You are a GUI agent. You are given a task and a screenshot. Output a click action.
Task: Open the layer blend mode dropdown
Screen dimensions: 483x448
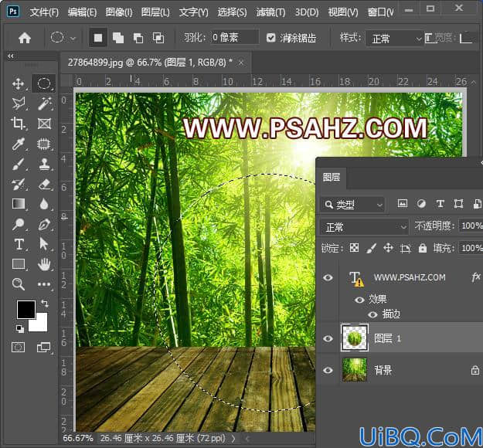pos(365,227)
